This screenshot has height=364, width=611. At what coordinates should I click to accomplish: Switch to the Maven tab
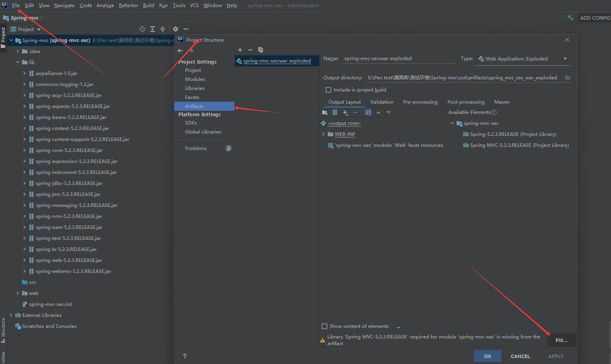pos(502,102)
